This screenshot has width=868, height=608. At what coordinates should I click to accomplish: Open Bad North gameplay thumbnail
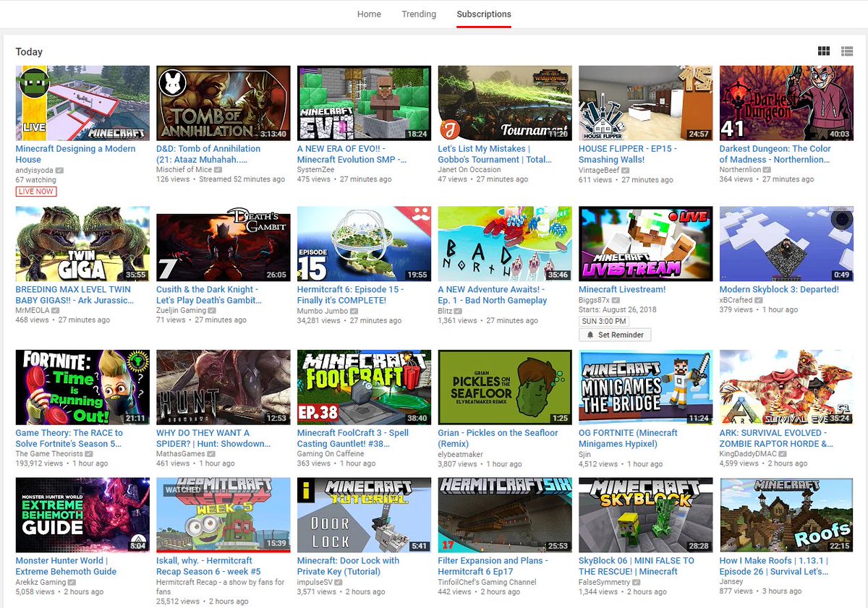pyautogui.click(x=505, y=244)
